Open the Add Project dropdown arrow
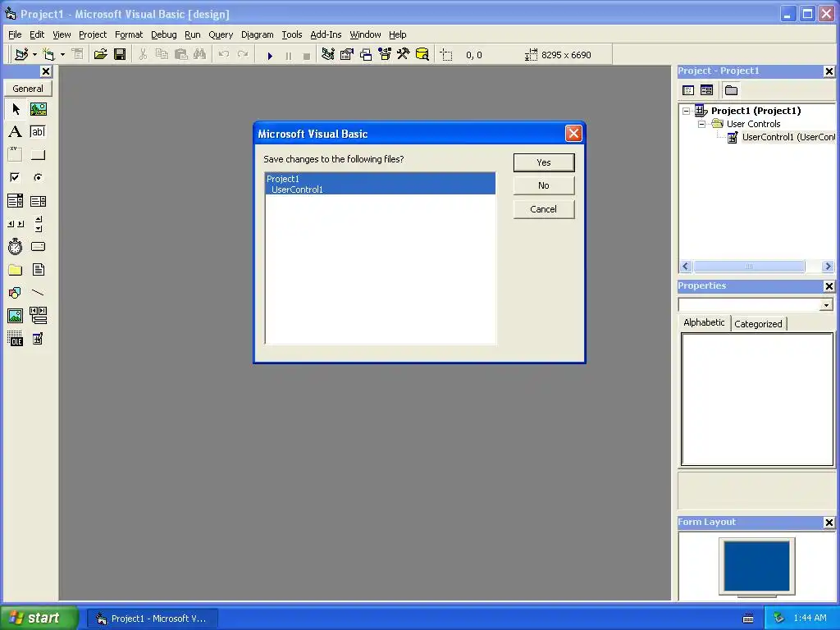The width and height of the screenshot is (840, 630). tap(34, 54)
